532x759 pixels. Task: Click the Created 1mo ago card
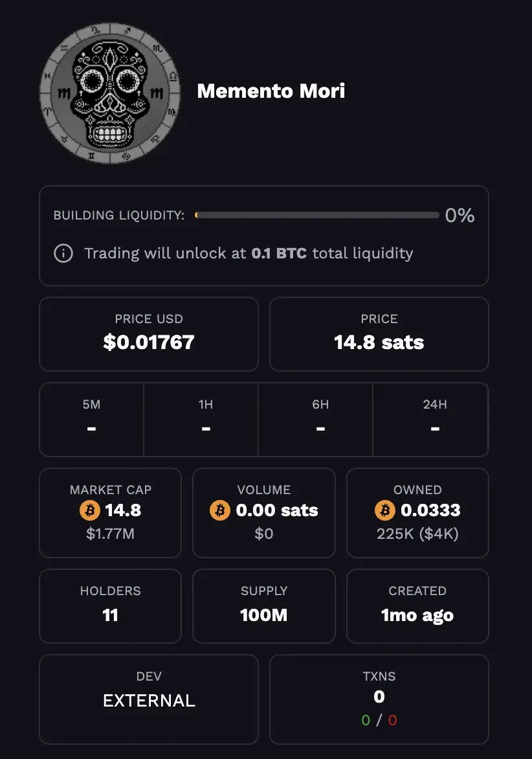pyautogui.click(x=418, y=606)
